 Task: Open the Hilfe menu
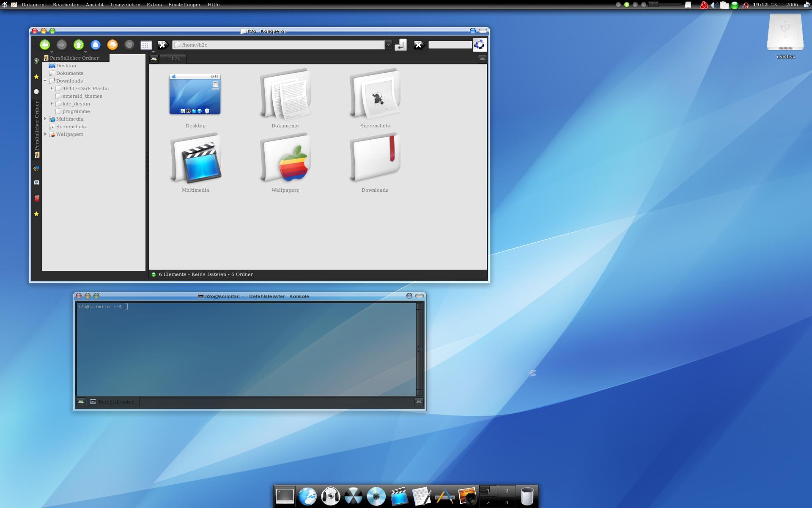pyautogui.click(x=214, y=5)
